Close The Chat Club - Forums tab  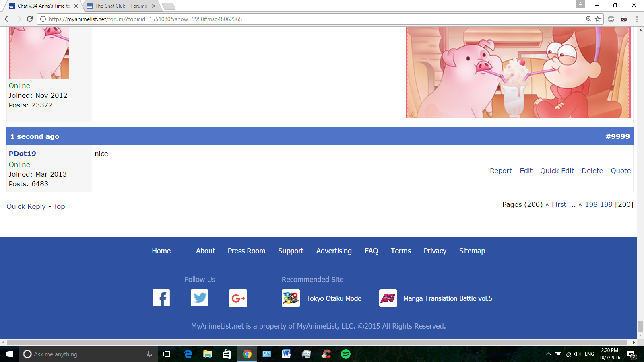(x=154, y=6)
